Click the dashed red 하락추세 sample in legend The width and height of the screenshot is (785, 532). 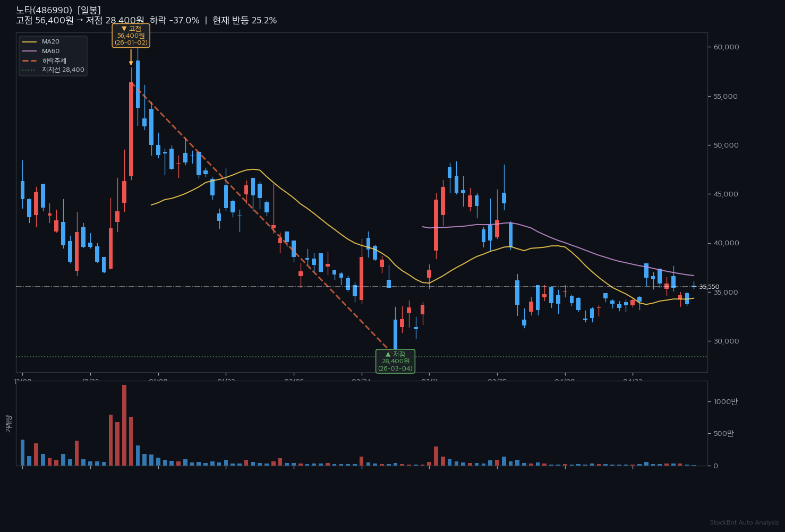(x=30, y=61)
